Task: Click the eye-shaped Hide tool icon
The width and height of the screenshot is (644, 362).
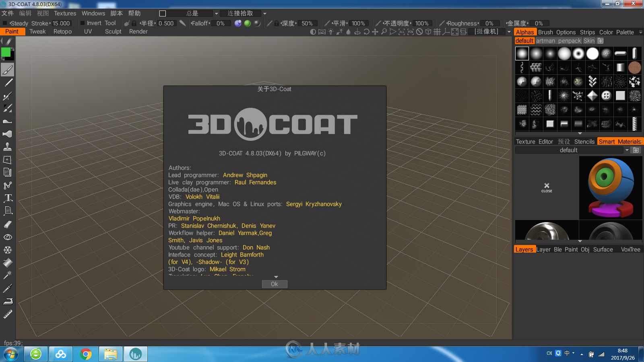Action: coord(8,237)
